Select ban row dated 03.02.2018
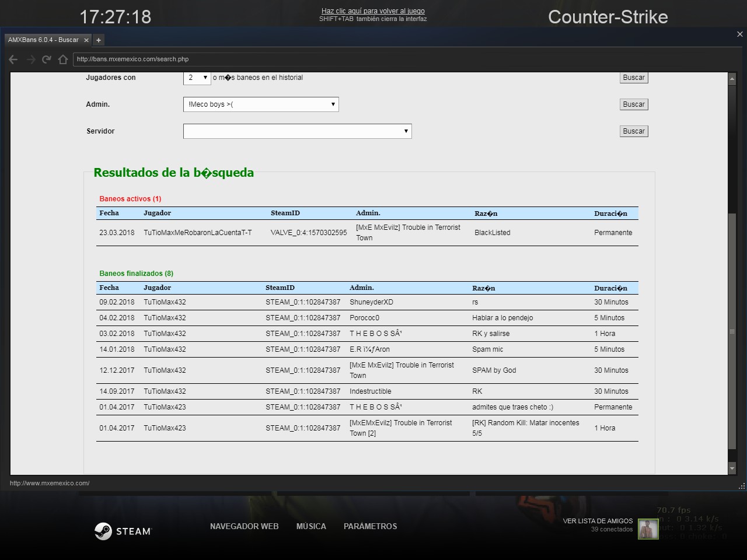The height and width of the screenshot is (560, 747). (367, 334)
